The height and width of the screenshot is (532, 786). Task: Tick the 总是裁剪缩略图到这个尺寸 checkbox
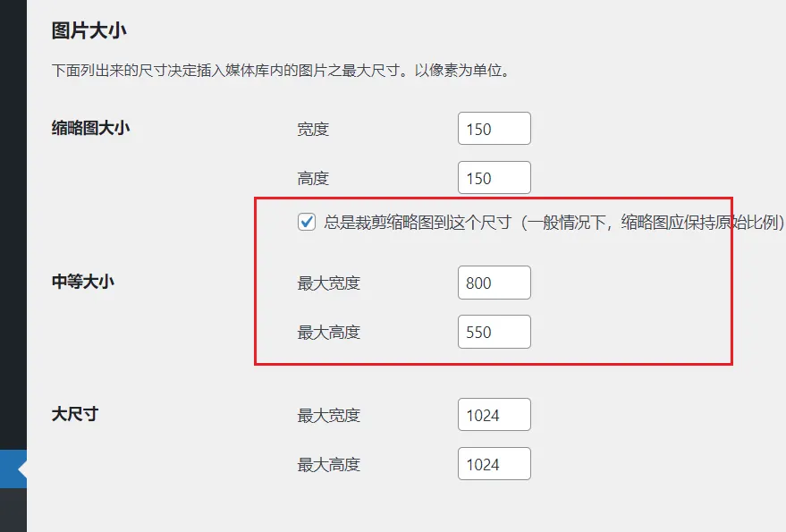307,222
